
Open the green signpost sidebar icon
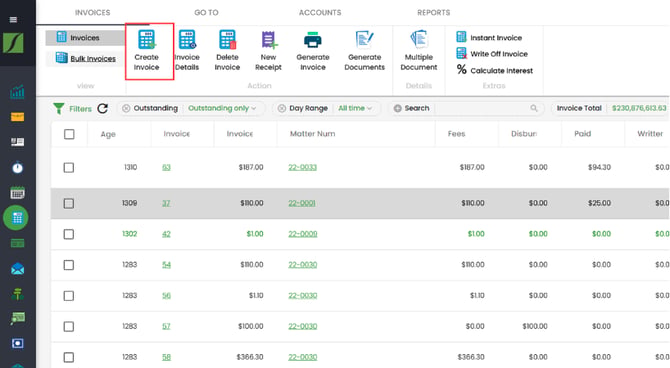(18, 294)
